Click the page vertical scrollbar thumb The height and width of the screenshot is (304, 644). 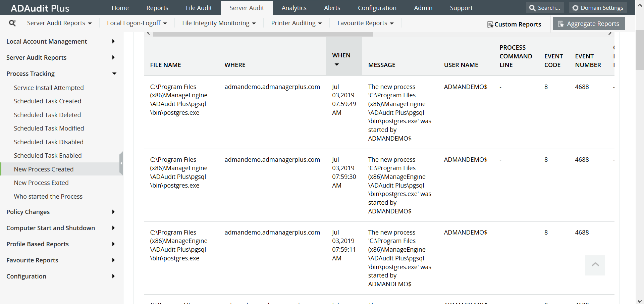640,50
